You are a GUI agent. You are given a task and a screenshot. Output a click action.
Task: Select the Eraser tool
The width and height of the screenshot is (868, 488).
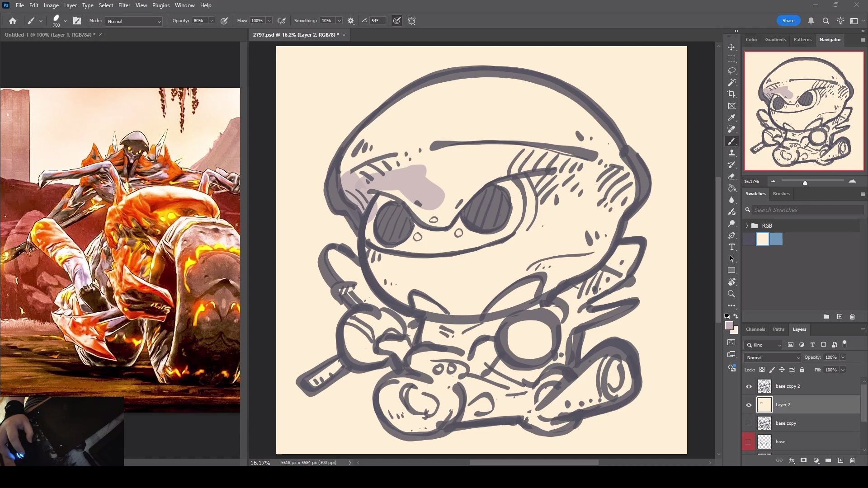(731, 177)
